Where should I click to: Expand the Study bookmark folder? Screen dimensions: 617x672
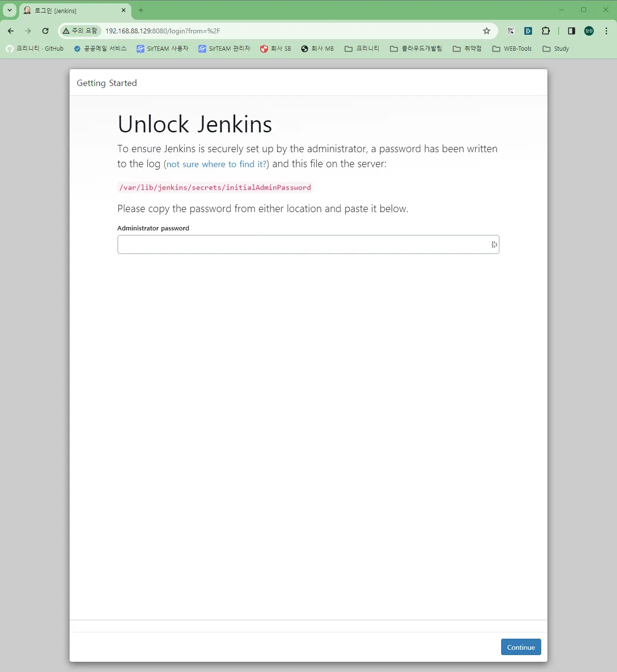556,49
